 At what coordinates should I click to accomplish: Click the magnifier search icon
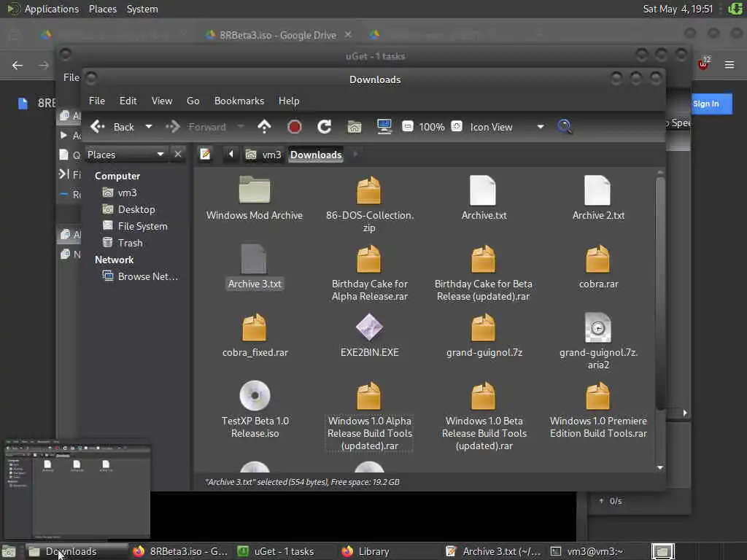[x=565, y=127]
